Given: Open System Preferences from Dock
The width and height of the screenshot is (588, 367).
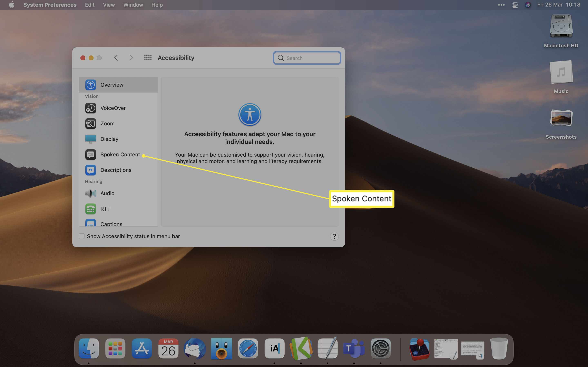Looking at the screenshot, I should (380, 348).
